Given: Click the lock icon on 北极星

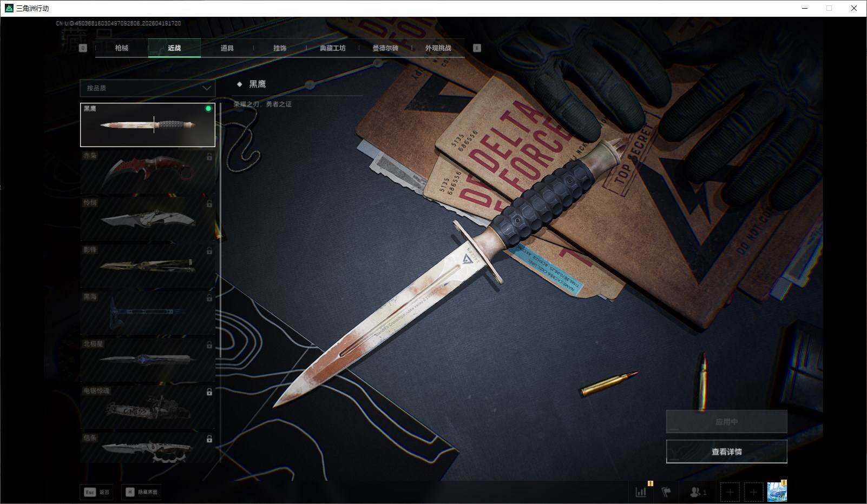Looking at the screenshot, I should point(209,345).
